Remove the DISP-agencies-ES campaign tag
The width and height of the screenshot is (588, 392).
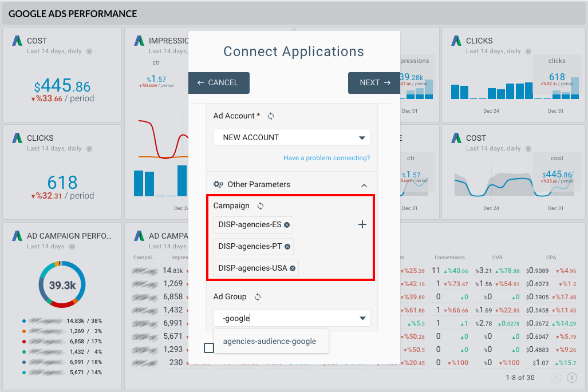287,225
